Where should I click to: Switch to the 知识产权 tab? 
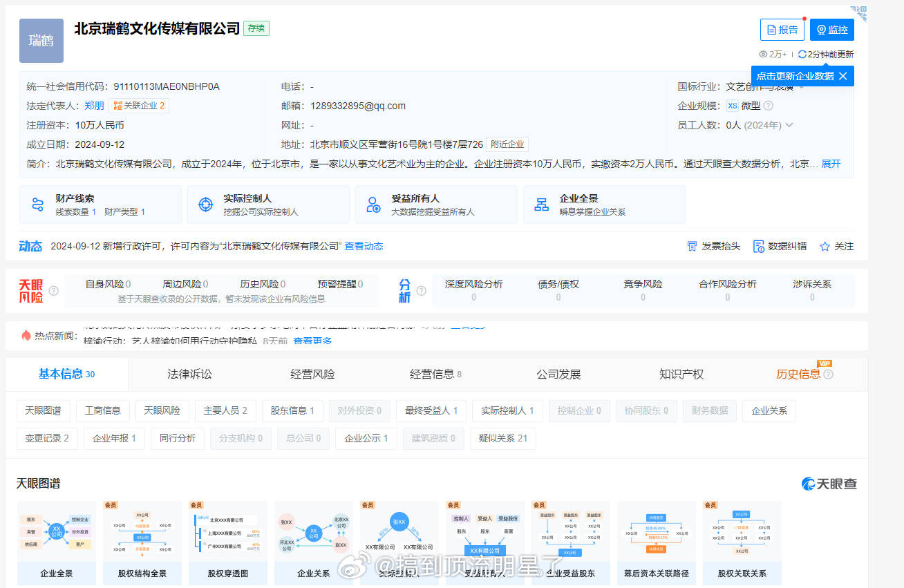pos(681,374)
